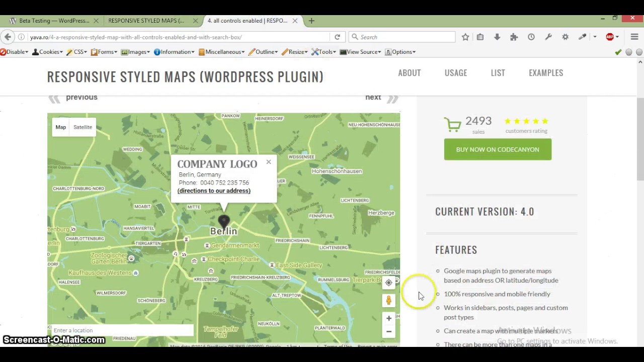Click the shopping cart sales icon
644x362 pixels.
tap(452, 124)
